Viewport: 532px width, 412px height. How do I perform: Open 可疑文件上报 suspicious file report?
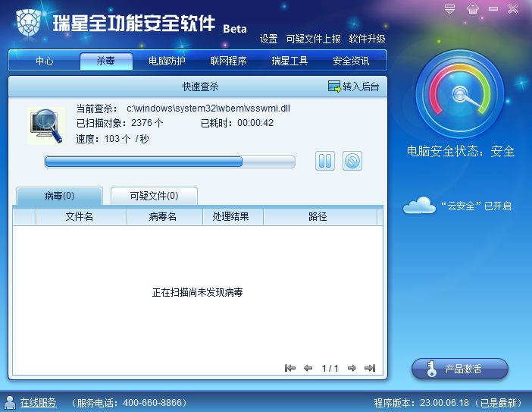pos(313,39)
